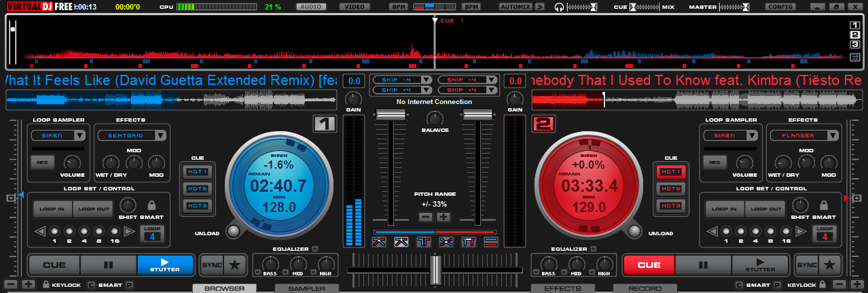
Task: Open the red SKIP -4 dropdown
Action: coord(467,80)
